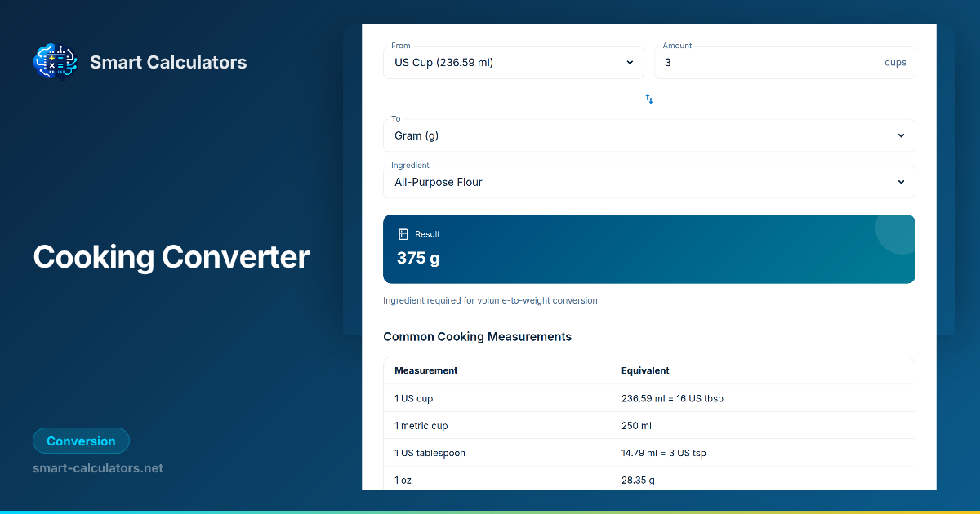The image size is (980, 514).
Task: Click the 236.59 ml = 16 US tbsp cell
Action: tap(672, 398)
